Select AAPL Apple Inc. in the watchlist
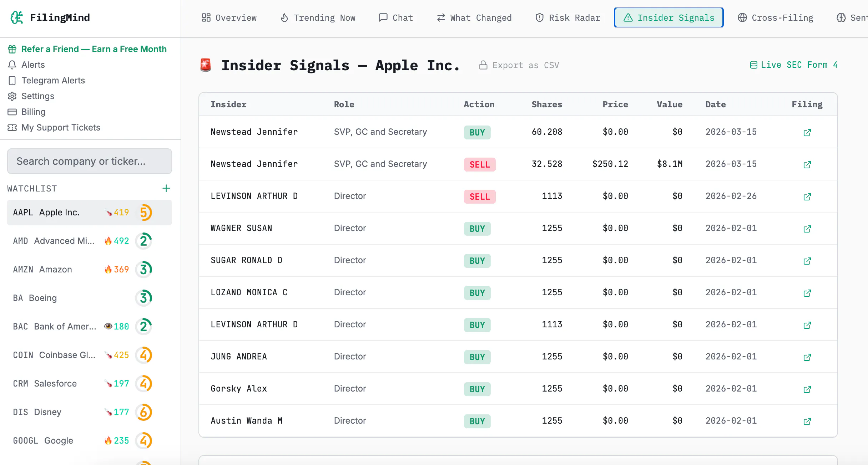 [90, 213]
